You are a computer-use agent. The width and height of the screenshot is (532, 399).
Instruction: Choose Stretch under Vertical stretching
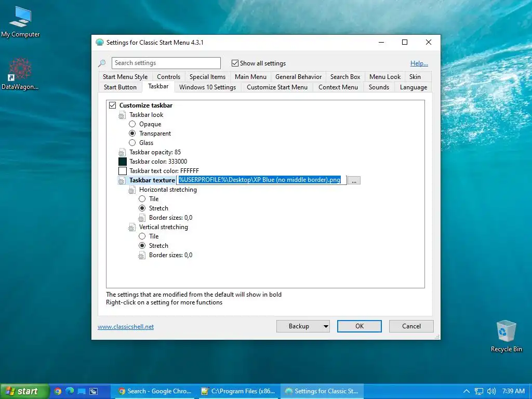point(142,246)
